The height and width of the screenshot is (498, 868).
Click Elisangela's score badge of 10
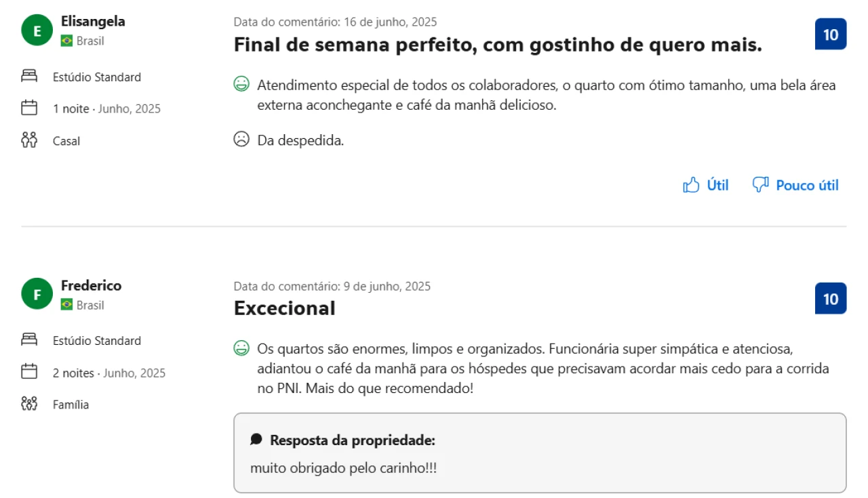pos(830,35)
